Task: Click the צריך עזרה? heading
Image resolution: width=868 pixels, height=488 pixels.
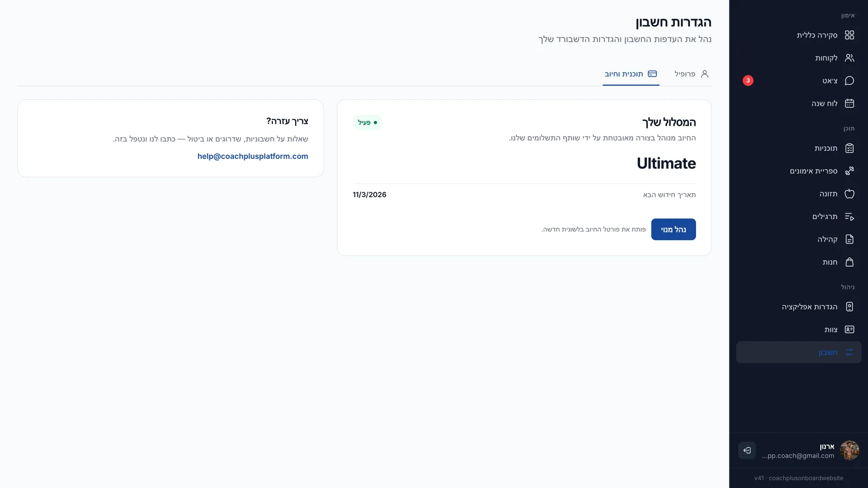Action: point(287,121)
